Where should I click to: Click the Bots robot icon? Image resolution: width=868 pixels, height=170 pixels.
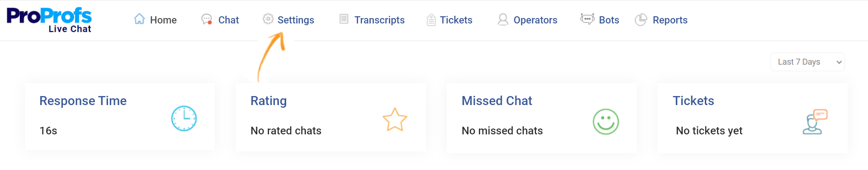pyautogui.click(x=587, y=19)
